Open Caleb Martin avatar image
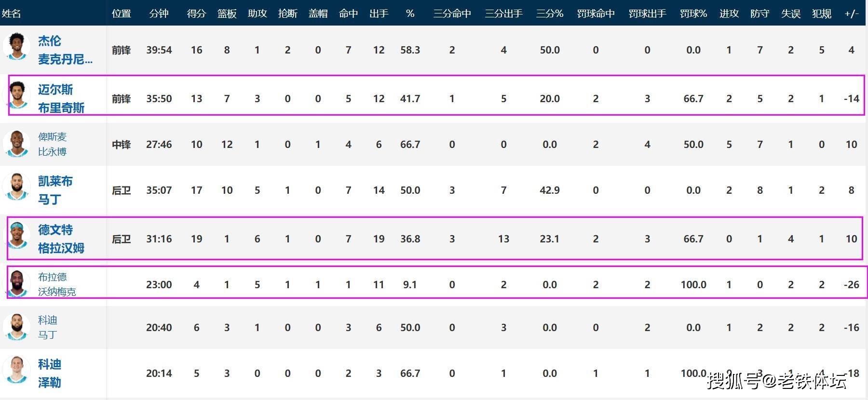This screenshot has width=868, height=400. pos(17,187)
